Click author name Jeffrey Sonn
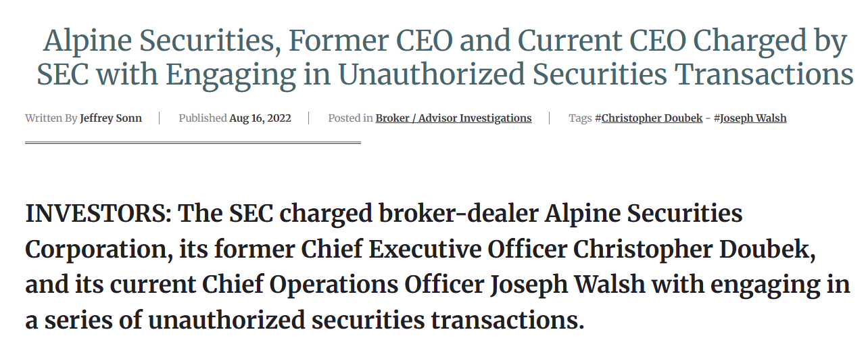Image resolution: width=868 pixels, height=353 pixels. pos(111,118)
